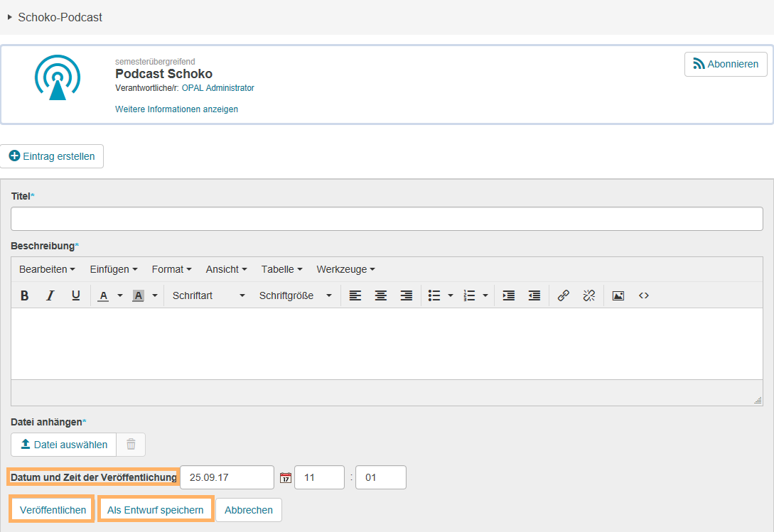This screenshot has width=774, height=532.
Task: Apply italic formatting in description editor
Action: (x=50, y=295)
